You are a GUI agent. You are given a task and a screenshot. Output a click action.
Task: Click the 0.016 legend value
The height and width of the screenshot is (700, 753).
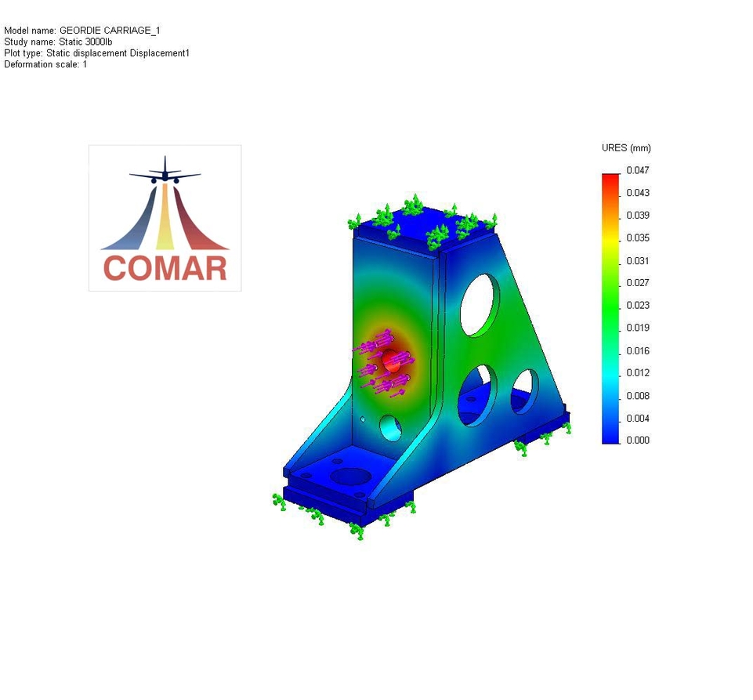(638, 350)
